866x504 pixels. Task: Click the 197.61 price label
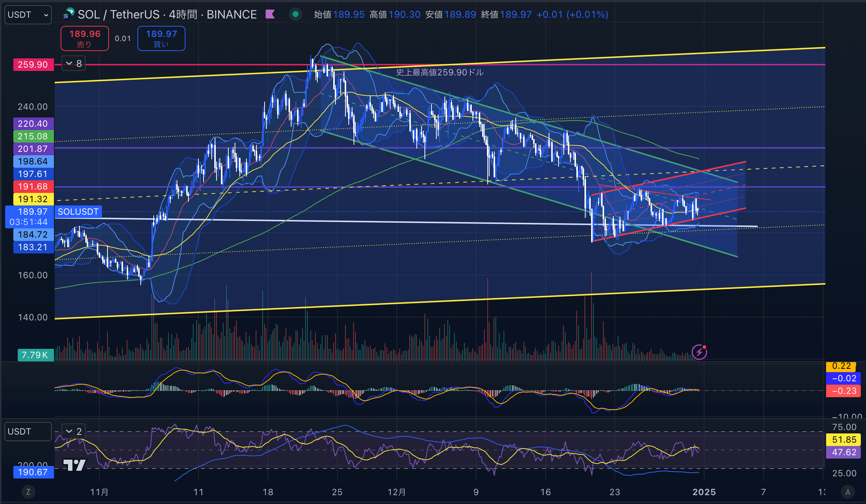(x=33, y=174)
